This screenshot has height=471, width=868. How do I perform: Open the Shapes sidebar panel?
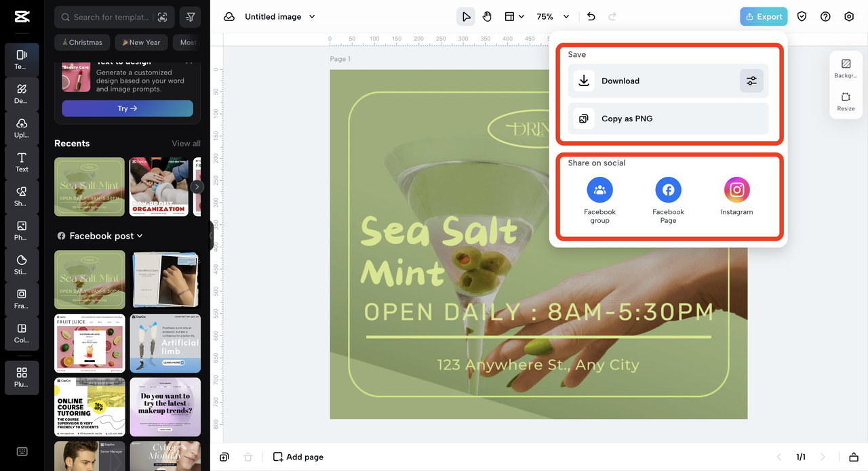coord(22,196)
